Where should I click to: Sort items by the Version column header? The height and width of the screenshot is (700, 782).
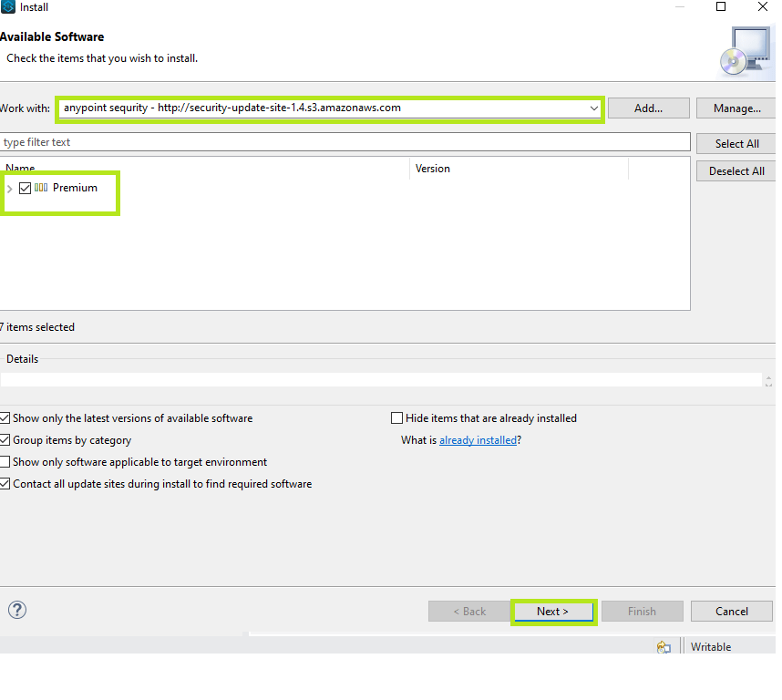click(432, 168)
